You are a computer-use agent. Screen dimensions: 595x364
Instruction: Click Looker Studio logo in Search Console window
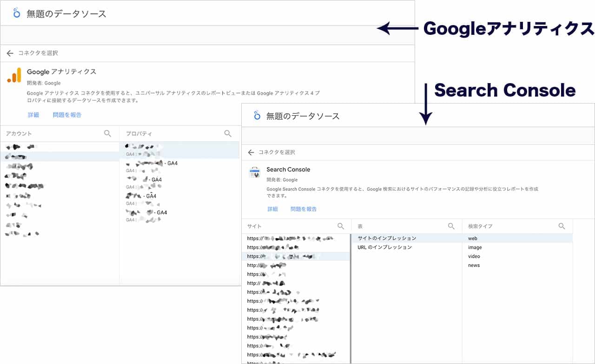click(x=257, y=115)
